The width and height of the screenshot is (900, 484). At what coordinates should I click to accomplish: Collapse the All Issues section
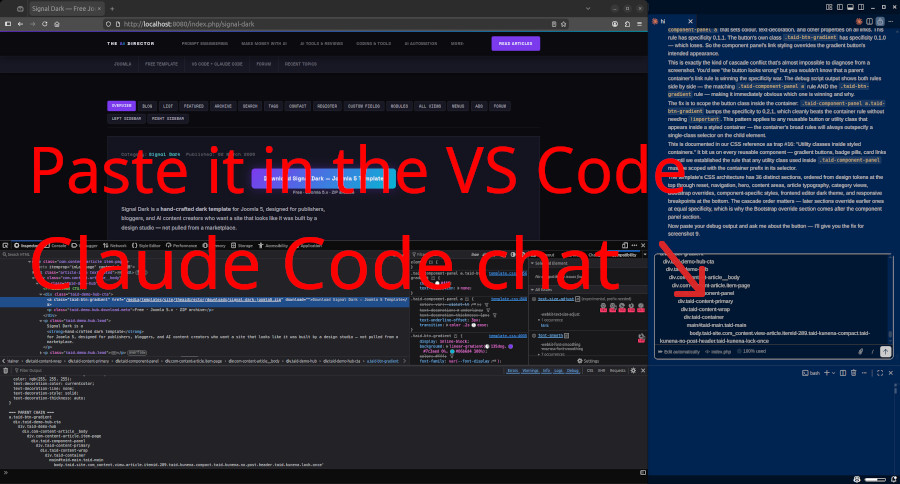pos(532,290)
